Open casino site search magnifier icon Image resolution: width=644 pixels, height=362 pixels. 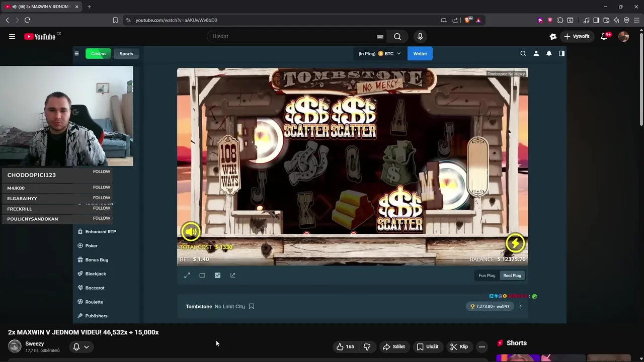(x=523, y=53)
